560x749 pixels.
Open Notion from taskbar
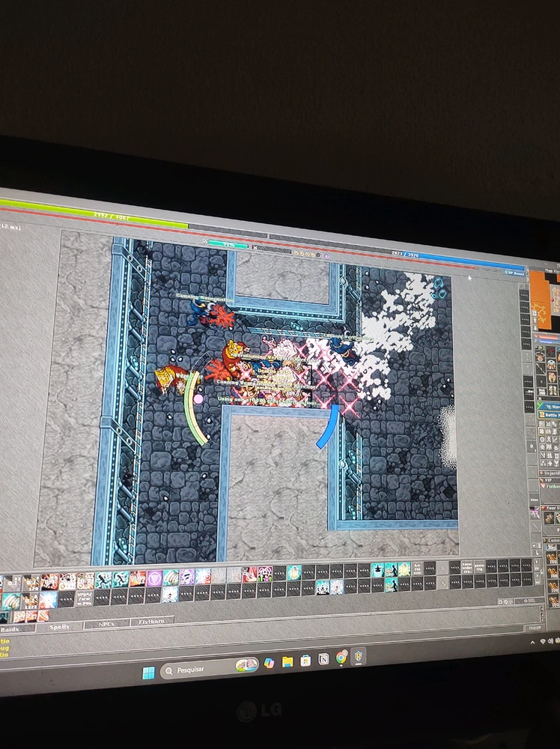323,659
